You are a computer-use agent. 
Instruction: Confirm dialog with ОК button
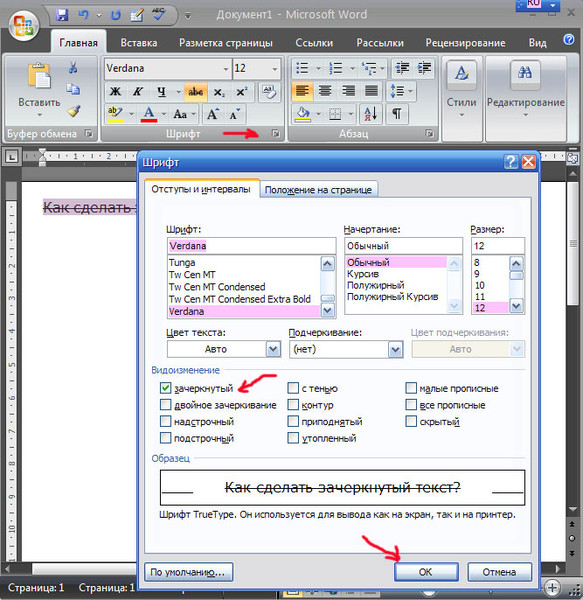425,572
